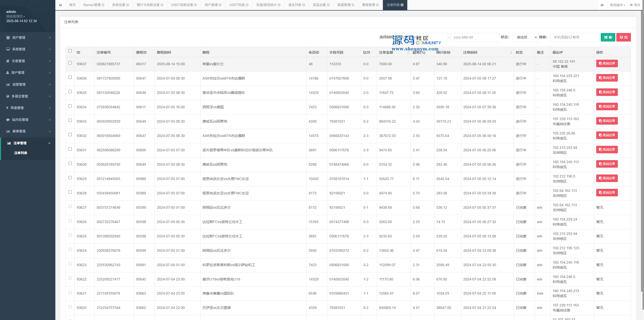Click the 文章管理 book icon in sidebar
This screenshot has width=644, height=320.
pos(8,61)
